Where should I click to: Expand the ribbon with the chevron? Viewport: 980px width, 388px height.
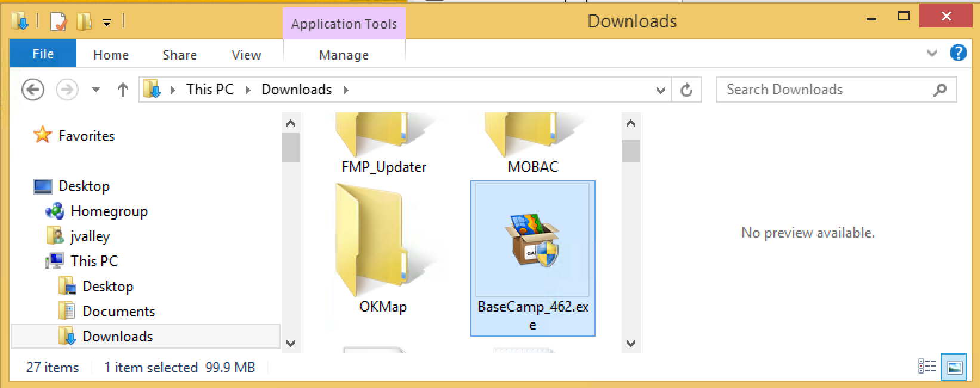(932, 53)
